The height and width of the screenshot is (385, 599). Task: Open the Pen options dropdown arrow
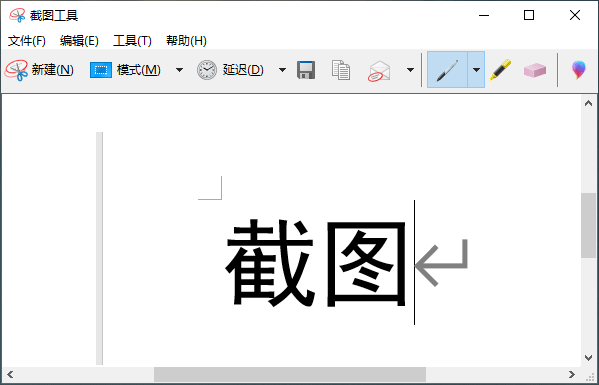point(476,70)
